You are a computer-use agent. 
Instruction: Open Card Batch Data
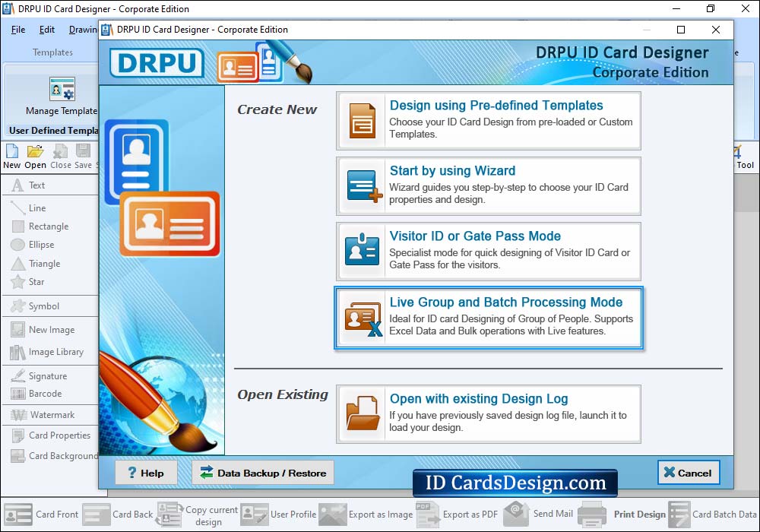[x=713, y=514]
